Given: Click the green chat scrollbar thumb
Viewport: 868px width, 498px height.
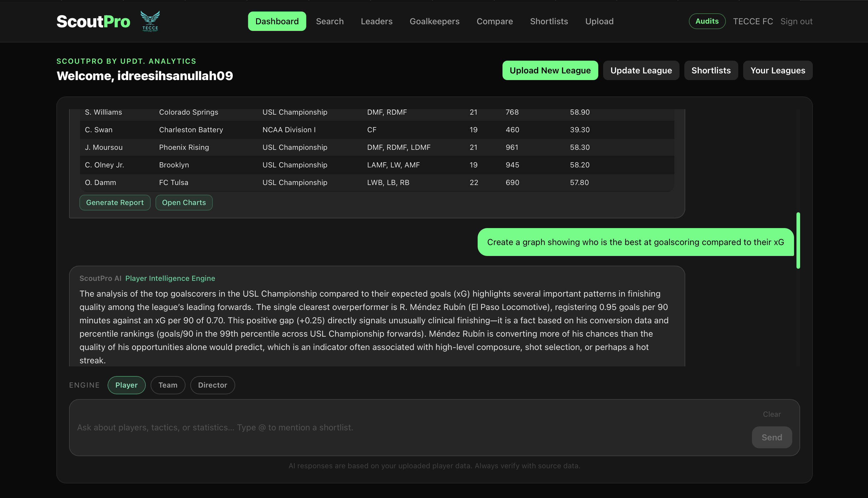Looking at the screenshot, I should pyautogui.click(x=798, y=241).
